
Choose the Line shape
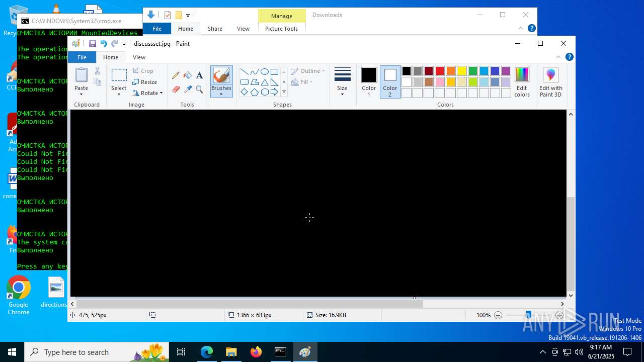(244, 71)
